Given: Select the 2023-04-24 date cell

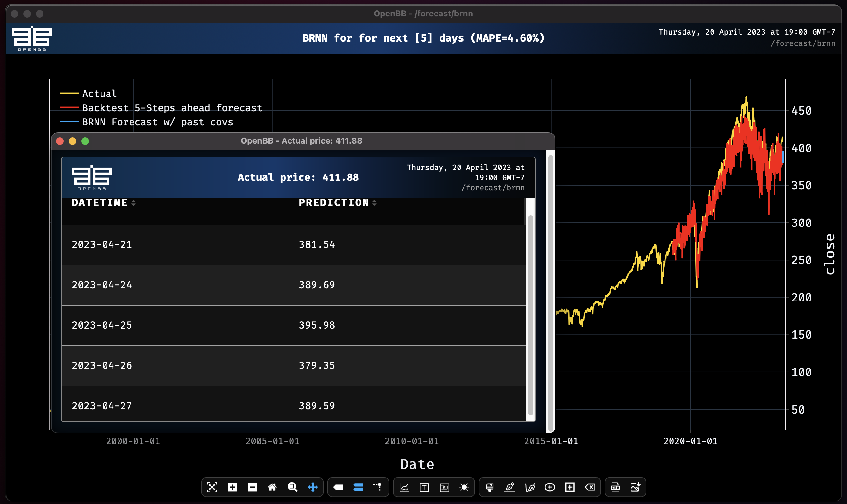Looking at the screenshot, I should click(101, 285).
